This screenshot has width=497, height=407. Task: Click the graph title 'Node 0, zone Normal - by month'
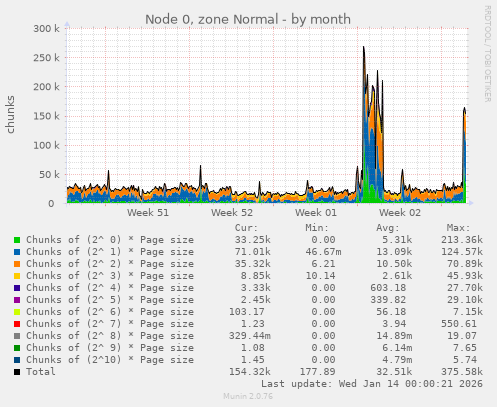click(x=248, y=19)
